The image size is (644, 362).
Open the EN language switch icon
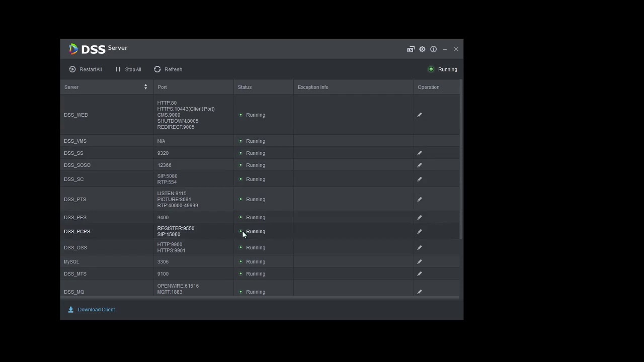411,49
